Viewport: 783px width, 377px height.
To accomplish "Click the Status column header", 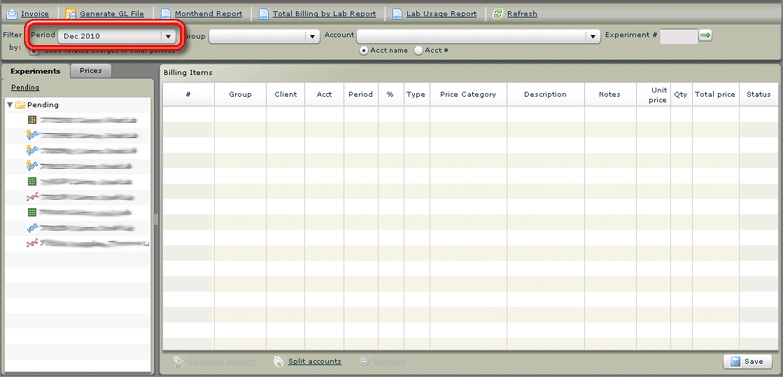I will coord(759,94).
